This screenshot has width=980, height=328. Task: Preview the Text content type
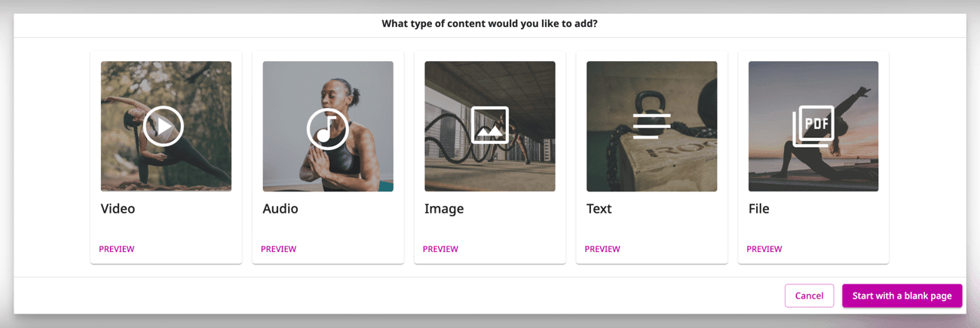pyautogui.click(x=602, y=249)
